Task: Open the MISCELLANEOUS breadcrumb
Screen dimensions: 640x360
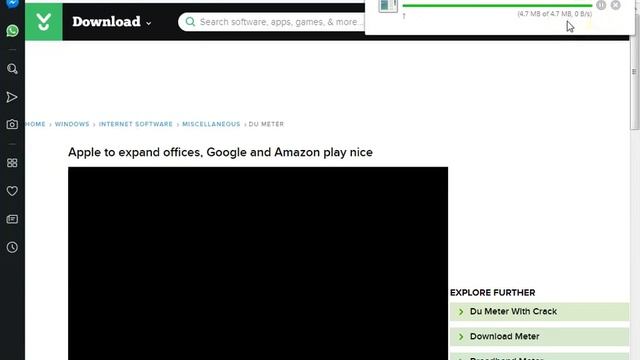Action: point(211,124)
